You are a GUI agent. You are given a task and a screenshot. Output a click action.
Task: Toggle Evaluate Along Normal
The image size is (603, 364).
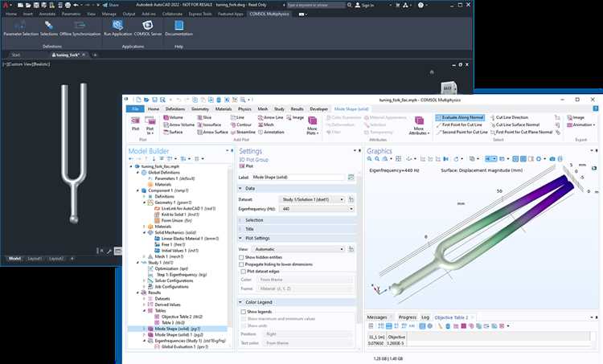(x=460, y=117)
